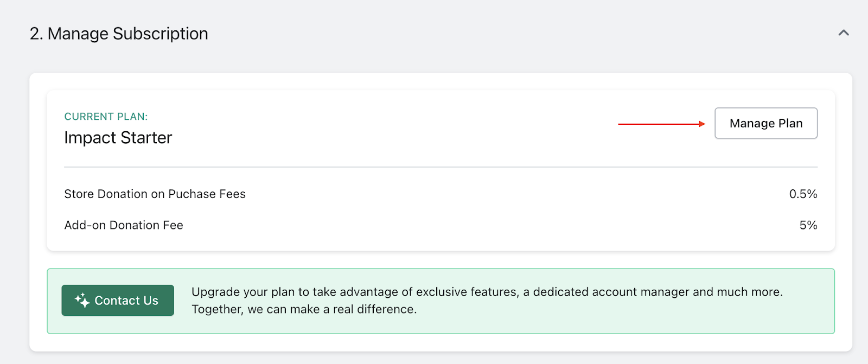This screenshot has height=364, width=868.
Task: Click the divider line under Impact Starter
Action: pyautogui.click(x=441, y=167)
